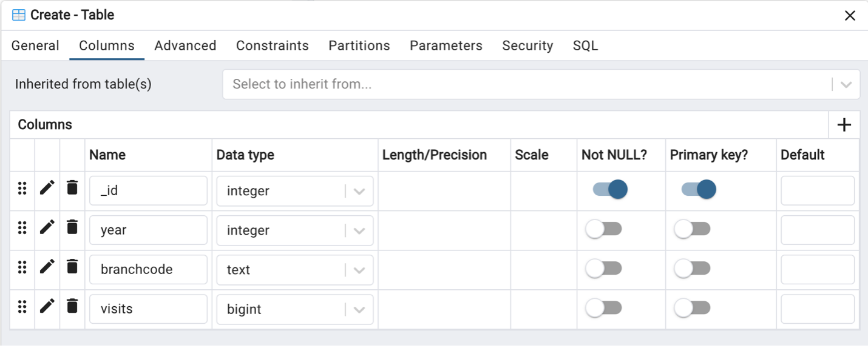The height and width of the screenshot is (348, 868).
Task: Click the drag handle for visits row
Action: pyautogui.click(x=22, y=307)
